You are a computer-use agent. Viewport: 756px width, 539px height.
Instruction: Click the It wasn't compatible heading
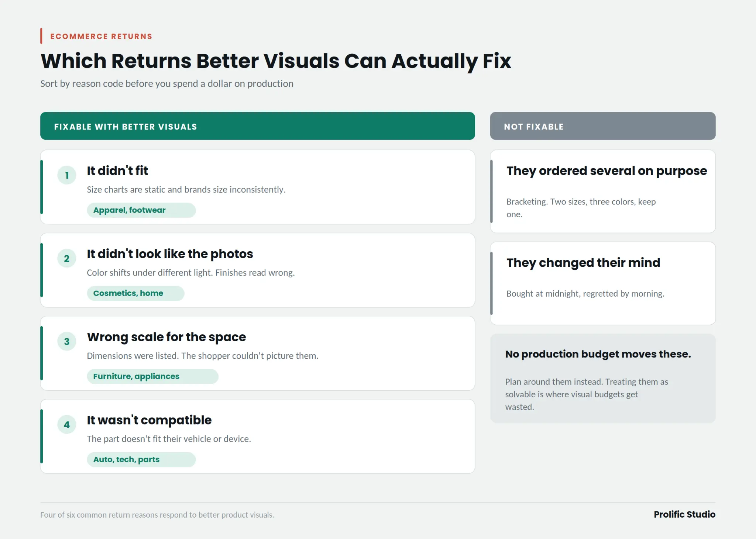pyautogui.click(x=149, y=420)
